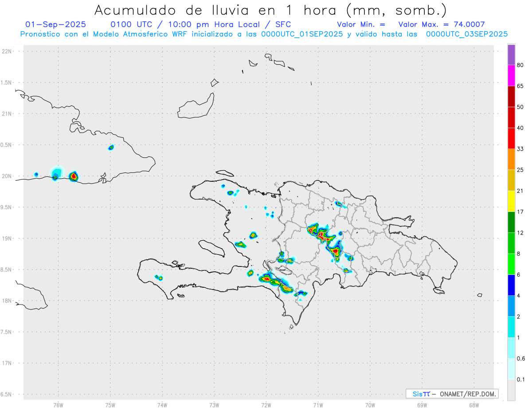Screen dimensions: 532x411
Task: Click the '25' colorbar value label
Action: pyautogui.click(x=520, y=170)
